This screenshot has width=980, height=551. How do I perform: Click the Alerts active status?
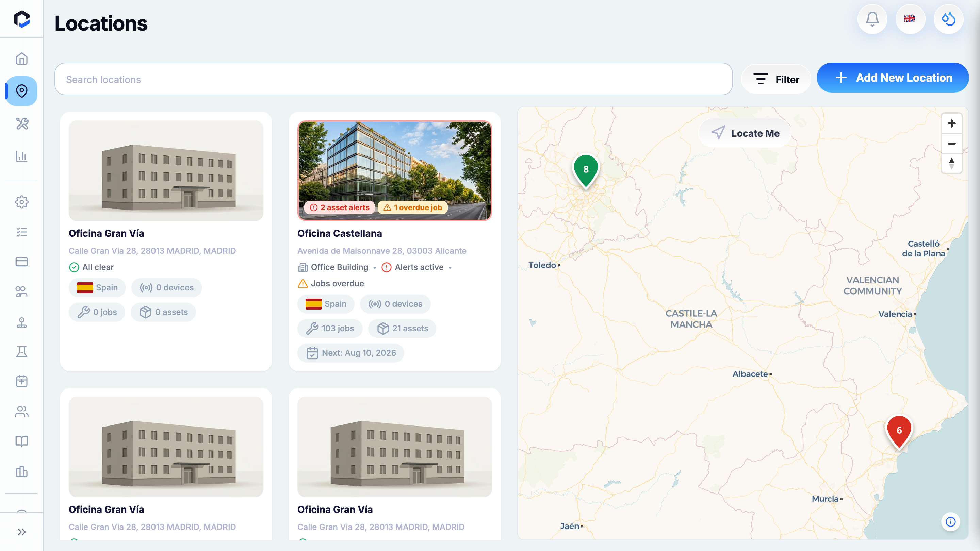[x=419, y=267]
